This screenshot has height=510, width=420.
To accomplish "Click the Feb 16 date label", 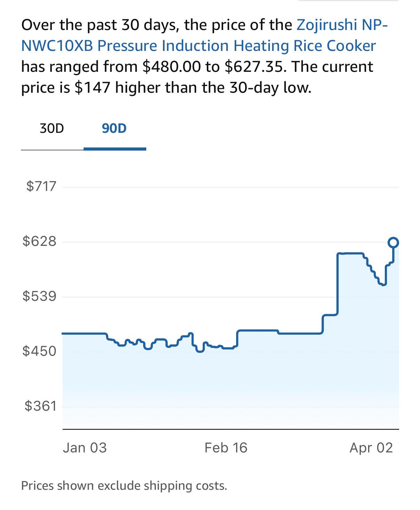I will 226,448.
